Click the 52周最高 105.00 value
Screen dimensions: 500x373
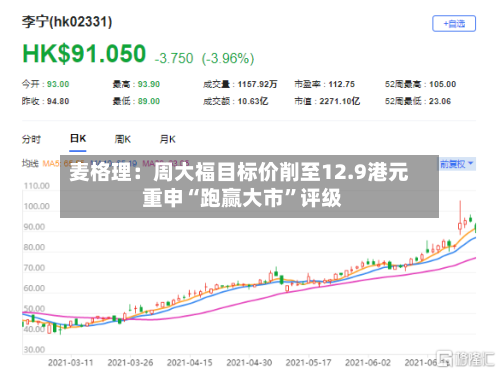pos(442,84)
